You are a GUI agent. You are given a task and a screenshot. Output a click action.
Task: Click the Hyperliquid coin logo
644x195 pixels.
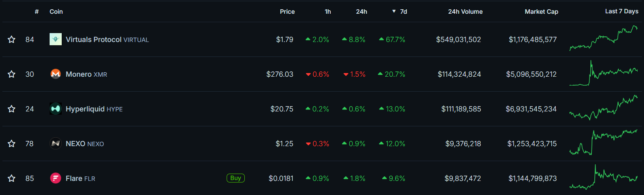[x=56, y=109]
